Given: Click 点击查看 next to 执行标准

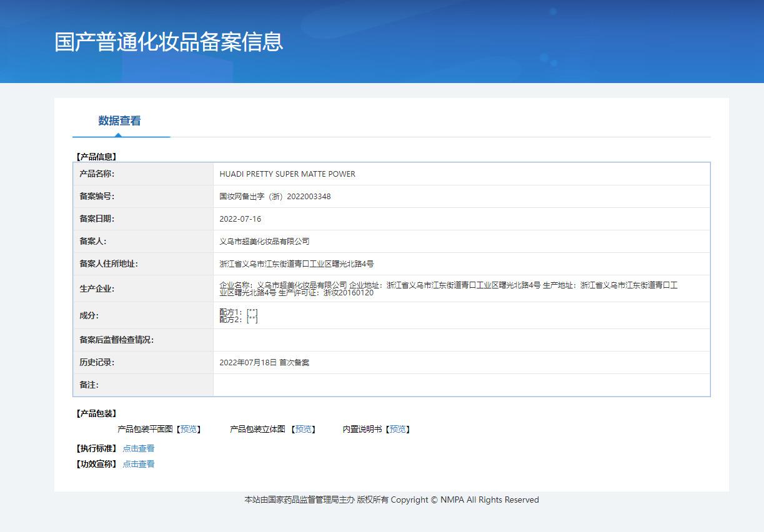Looking at the screenshot, I should click(138, 448).
